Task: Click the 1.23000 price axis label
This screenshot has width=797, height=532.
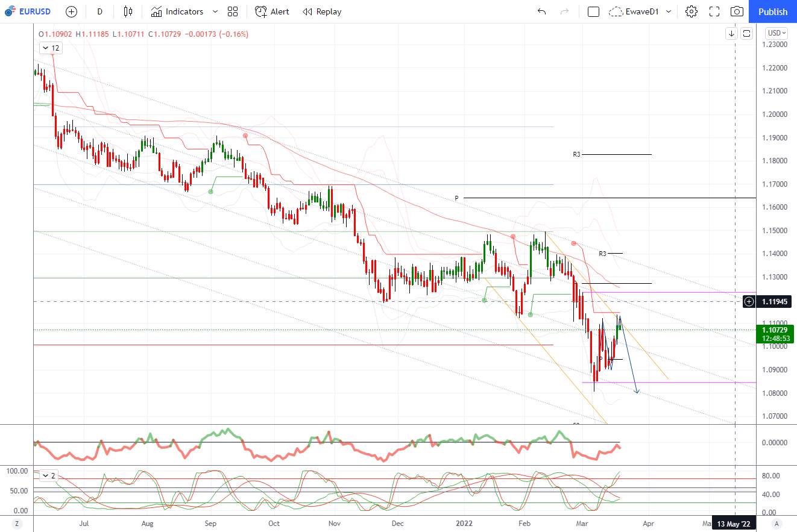Action: (775, 45)
